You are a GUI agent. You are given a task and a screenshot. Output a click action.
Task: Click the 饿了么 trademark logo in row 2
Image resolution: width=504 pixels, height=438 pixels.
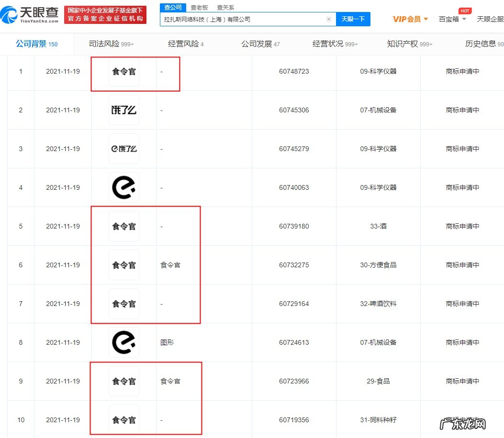coord(123,109)
